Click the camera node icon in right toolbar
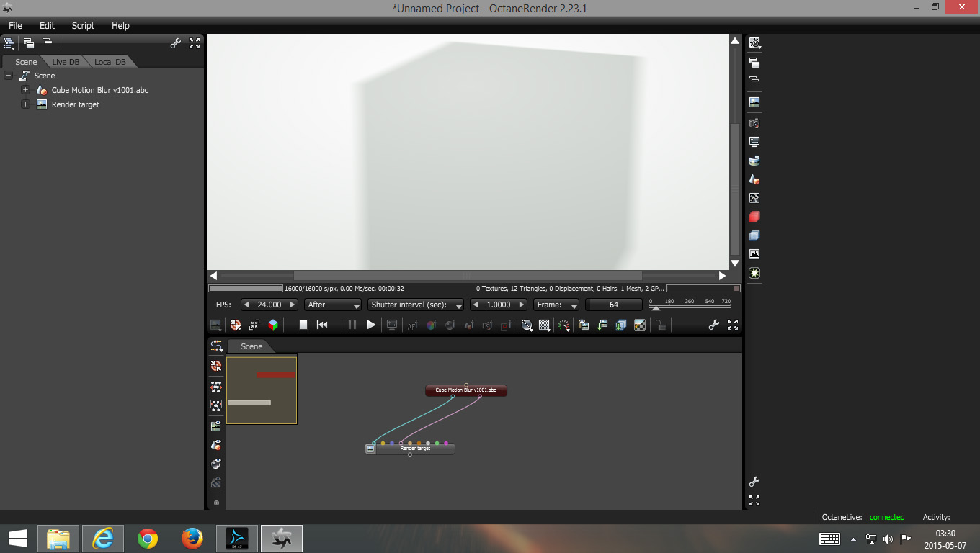Screen dimensions: 980x553 coord(754,123)
